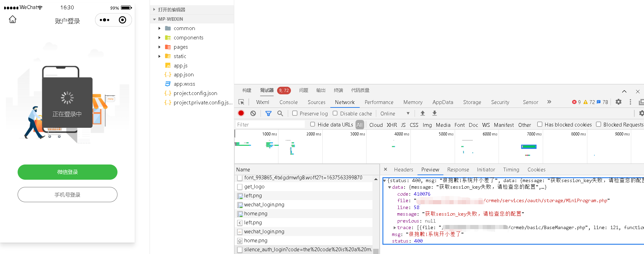Enable Preserve log checkbox
This screenshot has width=644, height=254.
[295, 113]
